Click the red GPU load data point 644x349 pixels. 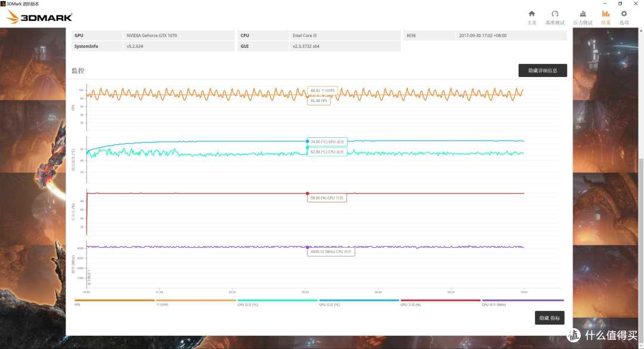(307, 193)
